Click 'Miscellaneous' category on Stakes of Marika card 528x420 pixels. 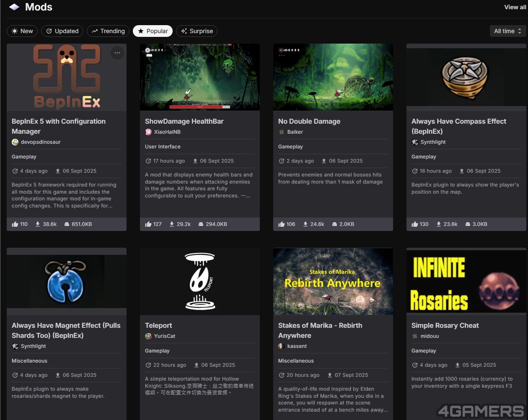pyautogui.click(x=296, y=361)
